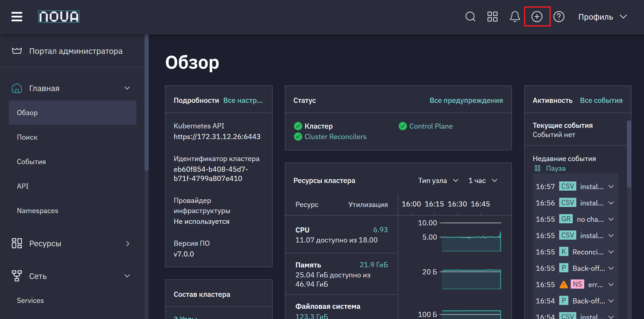The width and height of the screenshot is (644, 319).
Task: Click the GR badge at 16:55
Action: (566, 219)
